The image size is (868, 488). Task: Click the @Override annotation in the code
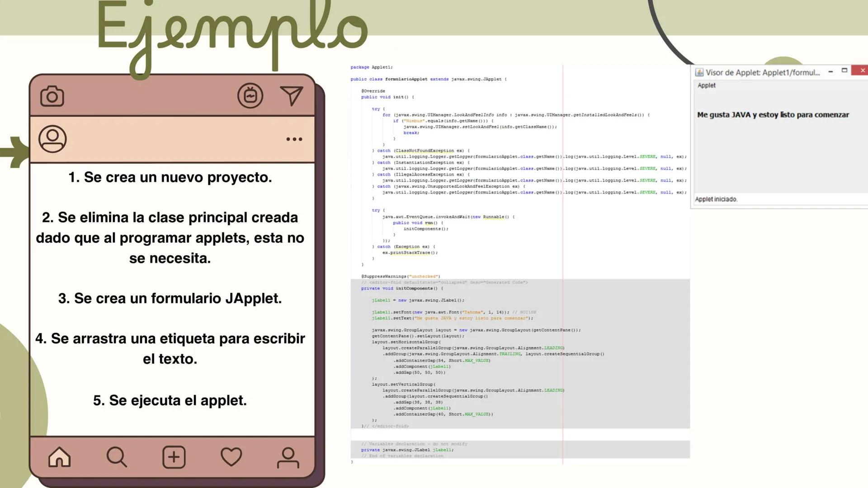tap(373, 91)
